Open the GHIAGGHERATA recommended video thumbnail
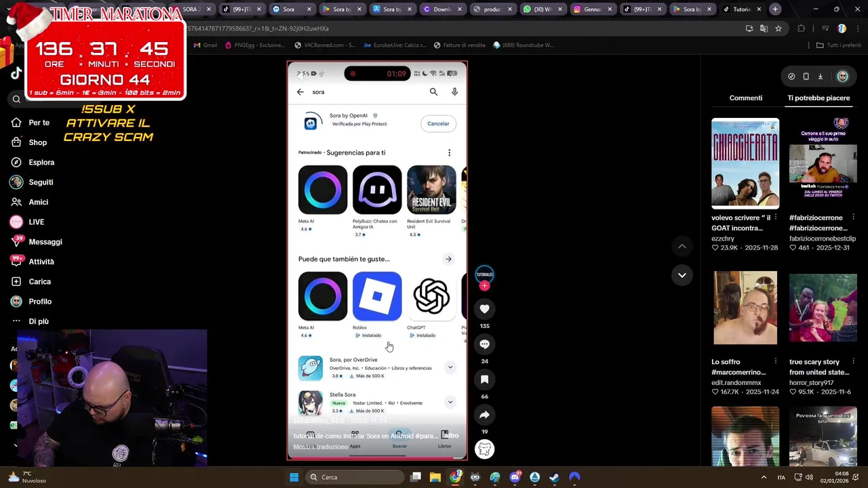The width and height of the screenshot is (868, 488). click(745, 163)
